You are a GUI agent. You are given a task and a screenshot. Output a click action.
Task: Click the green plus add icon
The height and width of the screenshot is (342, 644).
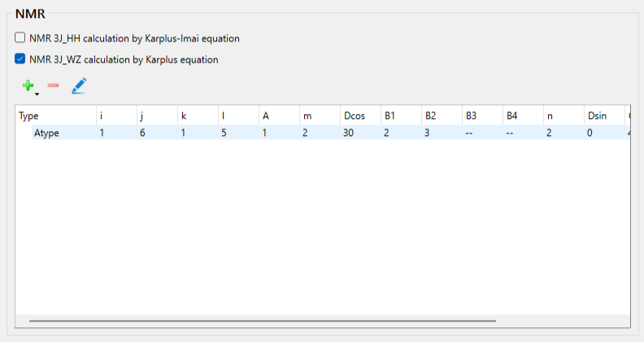[28, 85]
